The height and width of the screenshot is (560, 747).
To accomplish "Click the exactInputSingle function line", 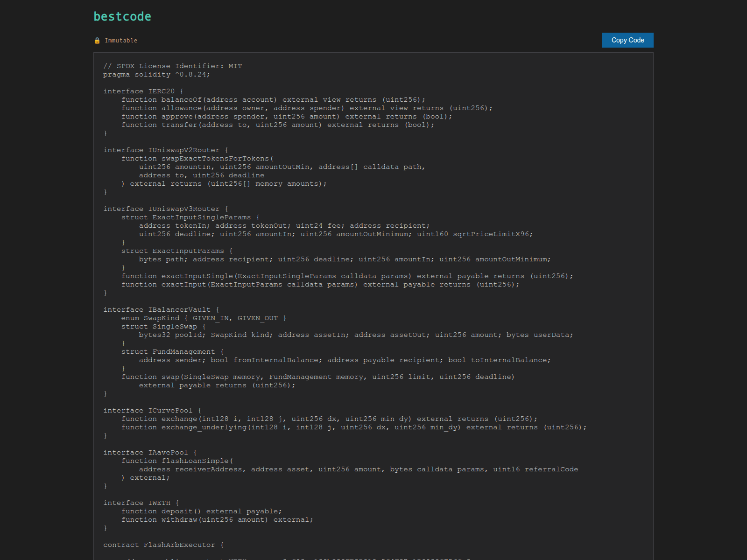I will [347, 276].
